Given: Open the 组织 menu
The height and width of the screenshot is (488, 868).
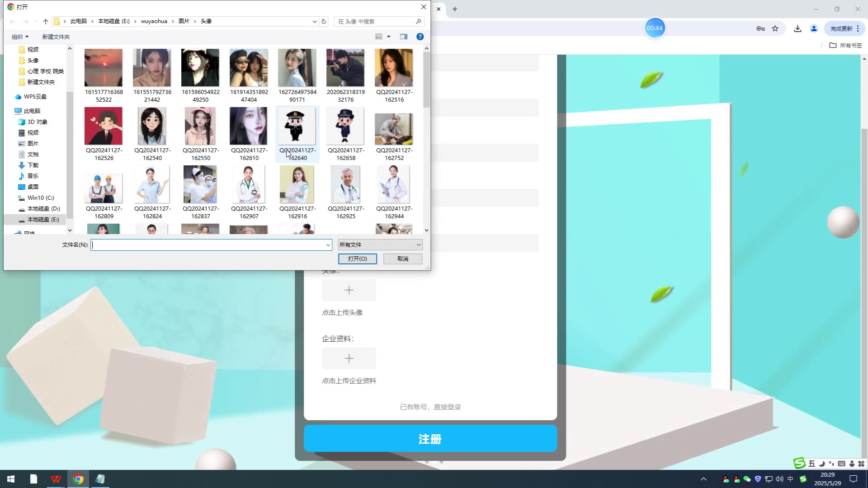Looking at the screenshot, I should tap(20, 37).
